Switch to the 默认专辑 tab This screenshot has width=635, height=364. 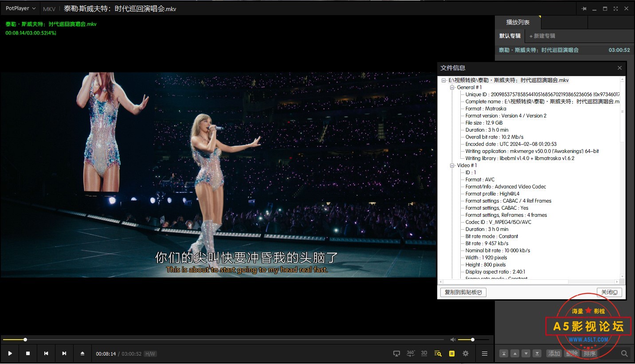pos(510,36)
